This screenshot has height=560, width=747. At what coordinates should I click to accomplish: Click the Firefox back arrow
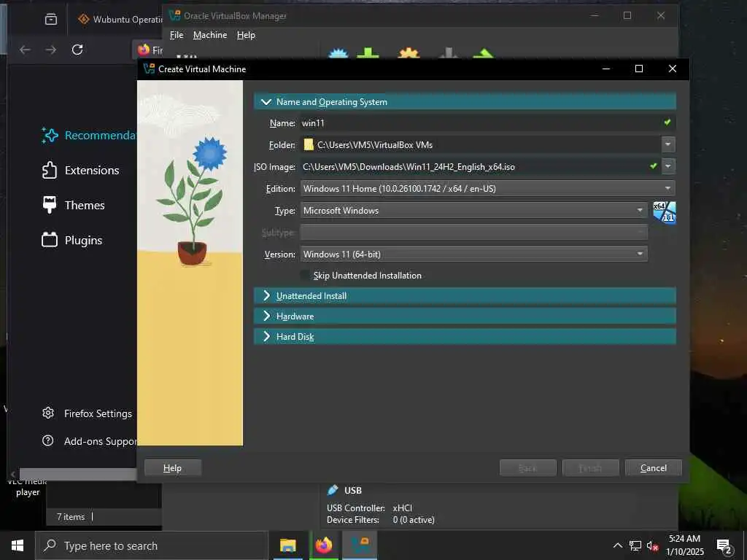point(25,50)
